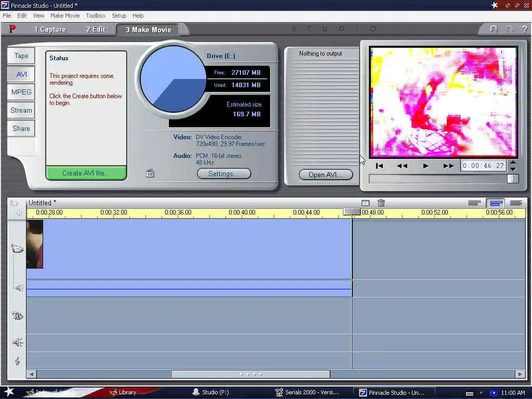This screenshot has width=532, height=399.
Task: Open help with the question mark icon
Action: (525, 29)
